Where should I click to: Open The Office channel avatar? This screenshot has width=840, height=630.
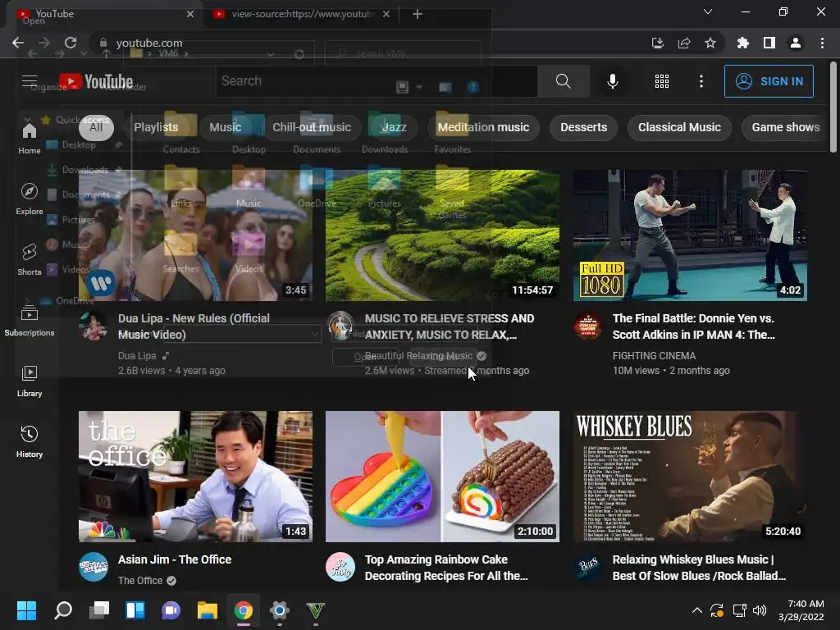coord(94,567)
